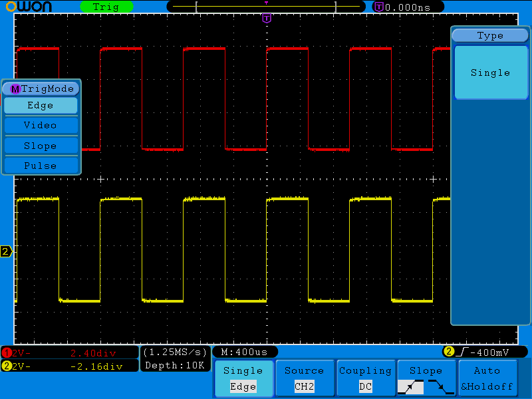This screenshot has height=399, width=532.
Task: Select Edge trigger mode
Action: point(41,105)
